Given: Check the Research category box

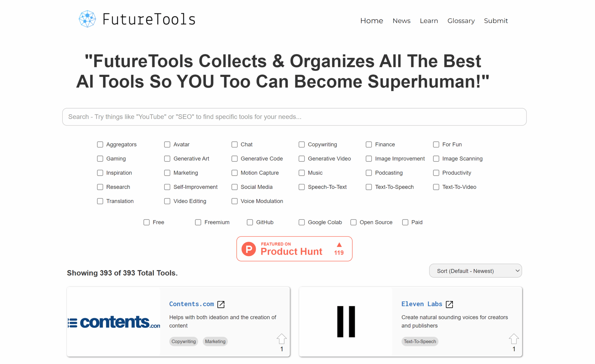Looking at the screenshot, I should click(x=100, y=187).
